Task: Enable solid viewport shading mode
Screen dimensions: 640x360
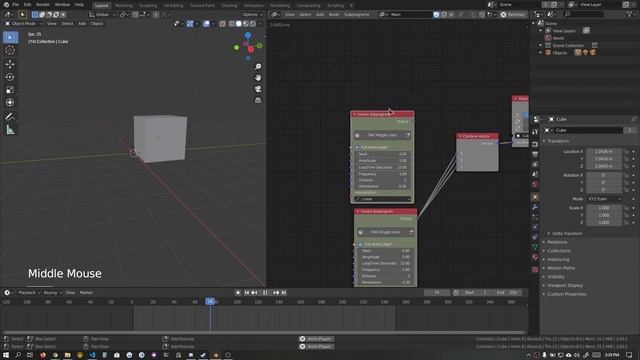Action: tap(239, 24)
